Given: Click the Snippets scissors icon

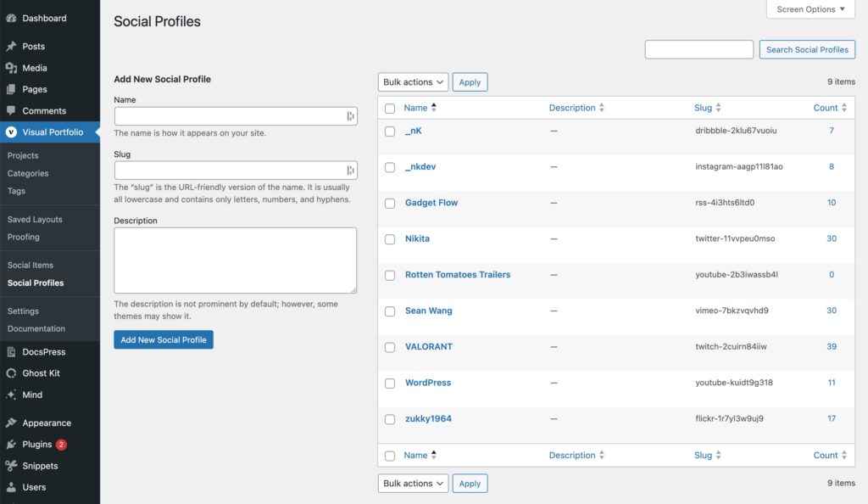Looking at the screenshot, I should pos(11,466).
